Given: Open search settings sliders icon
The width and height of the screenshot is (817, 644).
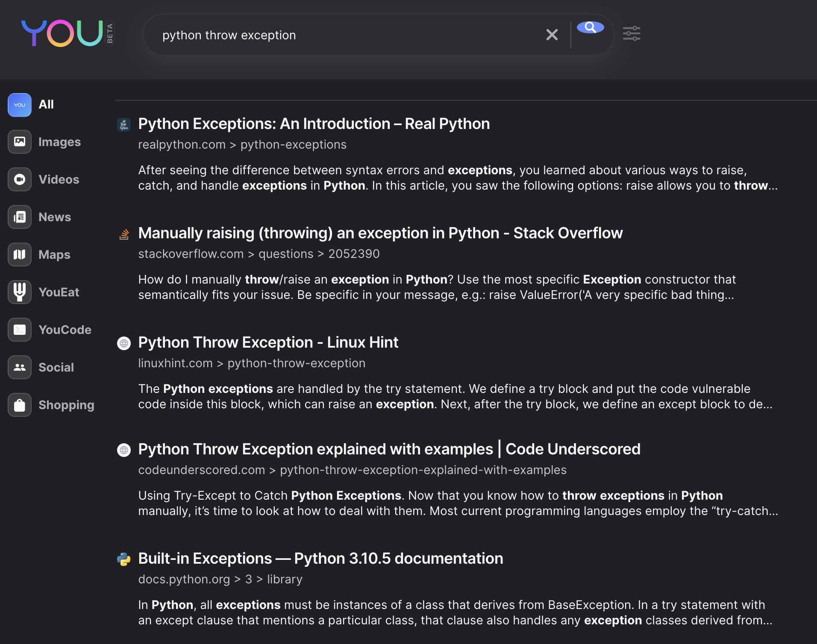Looking at the screenshot, I should [631, 33].
